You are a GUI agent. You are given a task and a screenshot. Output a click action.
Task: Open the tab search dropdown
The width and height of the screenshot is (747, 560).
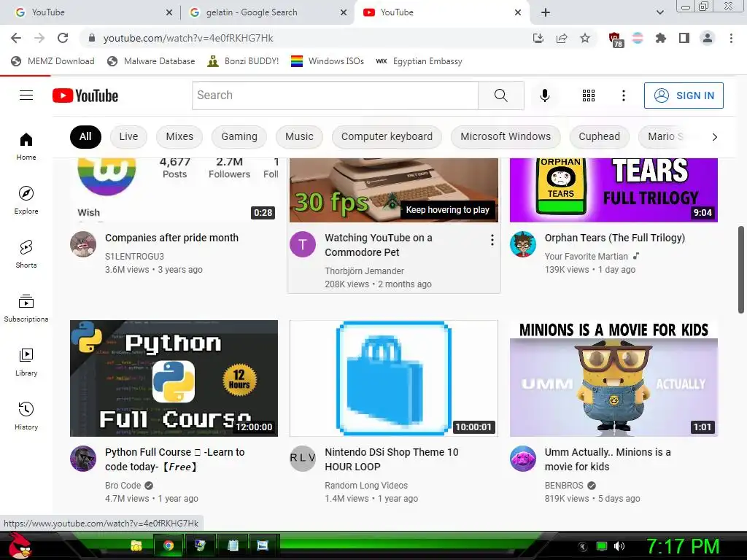coord(659,12)
